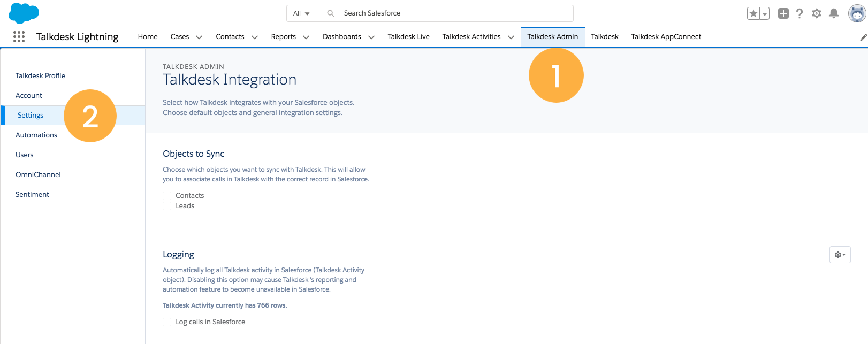Viewport: 868px width, 344px height.
Task: Open the Contacts tab
Action: click(x=230, y=36)
